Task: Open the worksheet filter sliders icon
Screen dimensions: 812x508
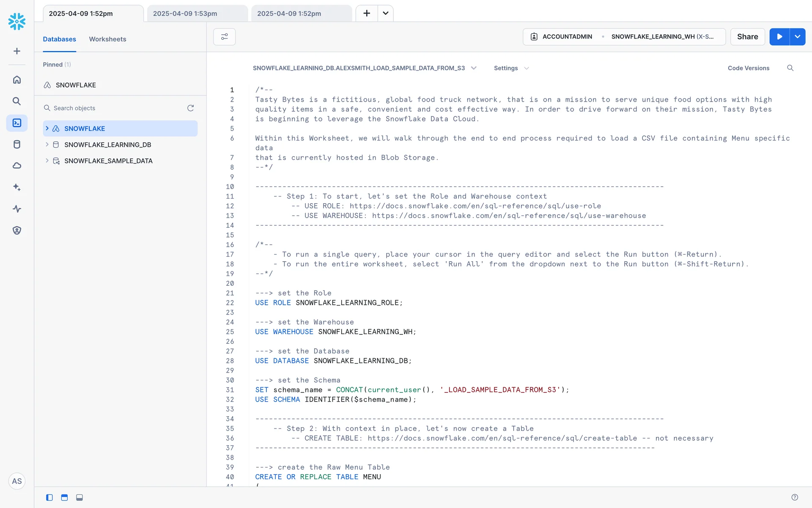Action: [x=224, y=37]
